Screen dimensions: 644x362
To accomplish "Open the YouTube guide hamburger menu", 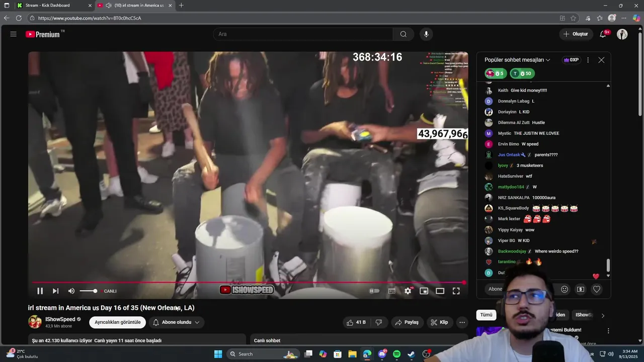I will (x=14, y=34).
